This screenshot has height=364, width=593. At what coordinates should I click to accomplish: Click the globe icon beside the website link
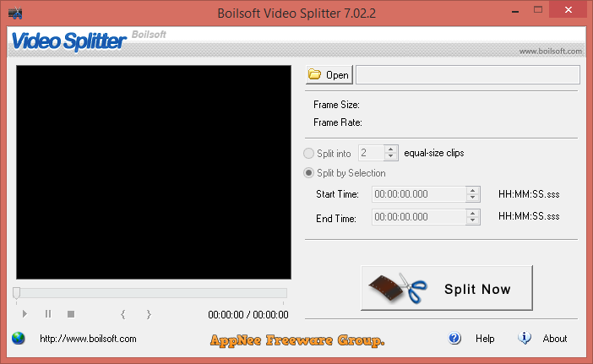pos(18,339)
